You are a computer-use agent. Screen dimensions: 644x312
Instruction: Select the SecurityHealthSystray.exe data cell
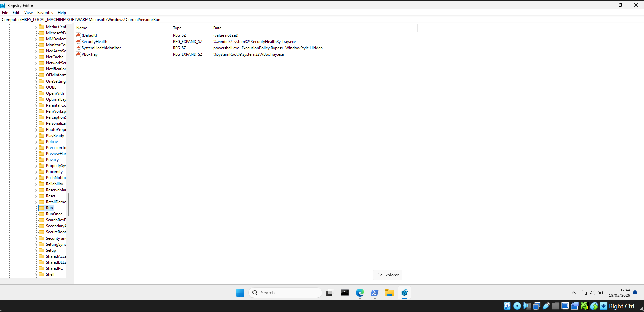[x=255, y=42]
